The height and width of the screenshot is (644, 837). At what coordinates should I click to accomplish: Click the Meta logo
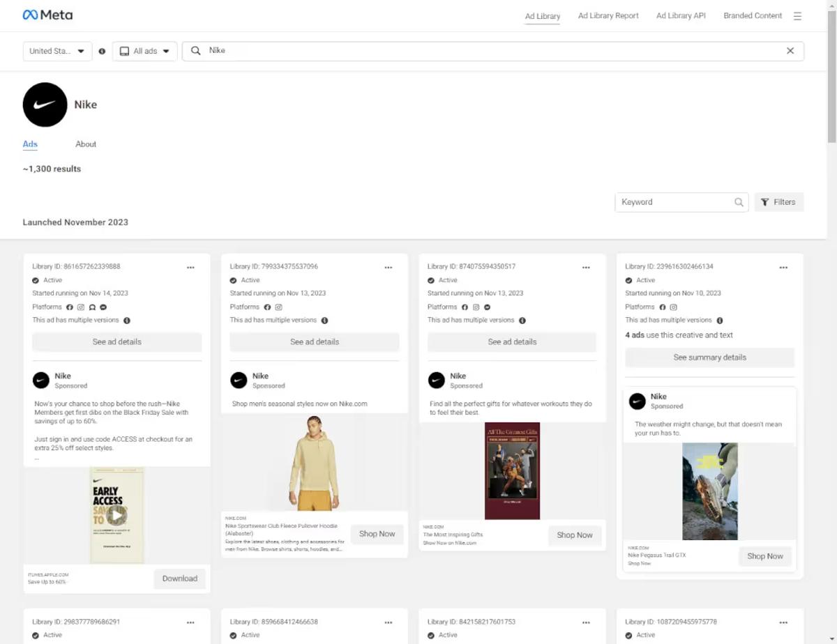47,14
